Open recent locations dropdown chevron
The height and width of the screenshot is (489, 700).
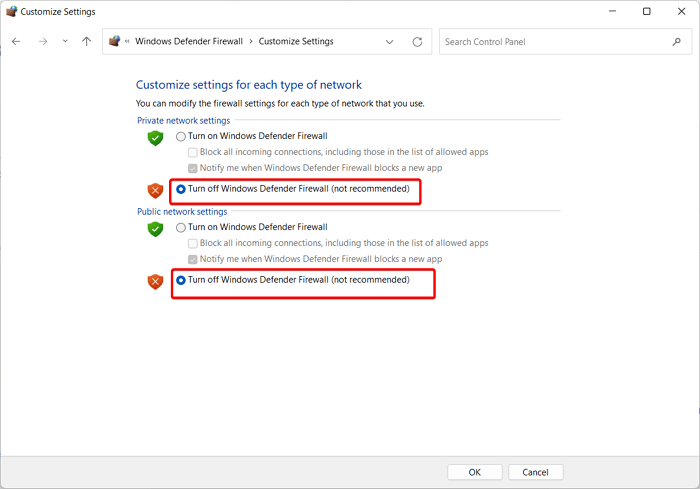pyautogui.click(x=65, y=41)
